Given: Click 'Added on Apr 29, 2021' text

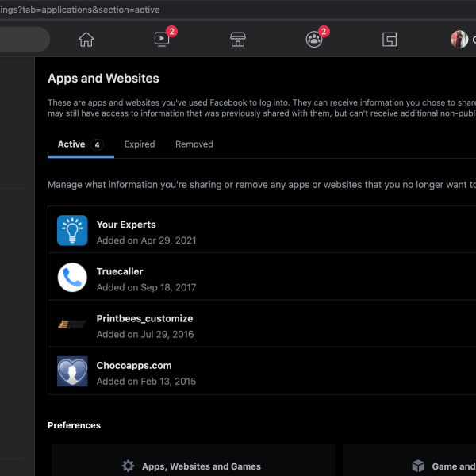Looking at the screenshot, I should tap(146, 240).
